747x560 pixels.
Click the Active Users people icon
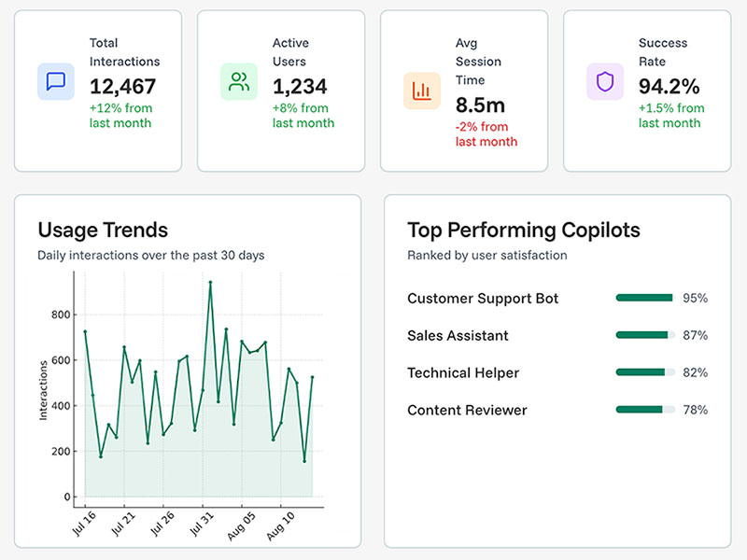click(x=239, y=82)
